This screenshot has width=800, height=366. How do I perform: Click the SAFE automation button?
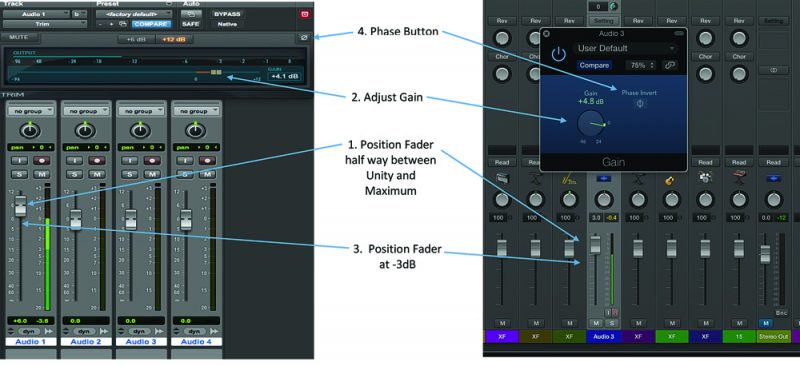[191, 24]
